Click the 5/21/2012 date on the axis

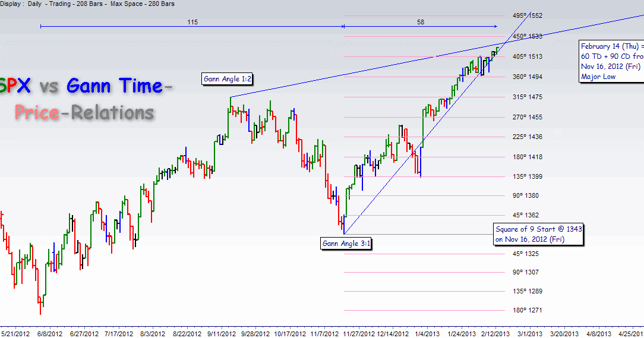[15, 333]
